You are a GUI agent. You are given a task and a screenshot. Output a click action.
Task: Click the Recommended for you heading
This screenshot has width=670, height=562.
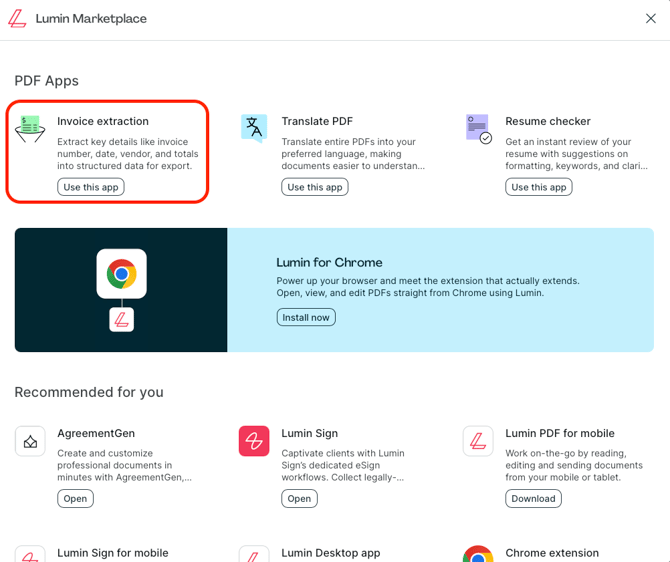pos(89,392)
